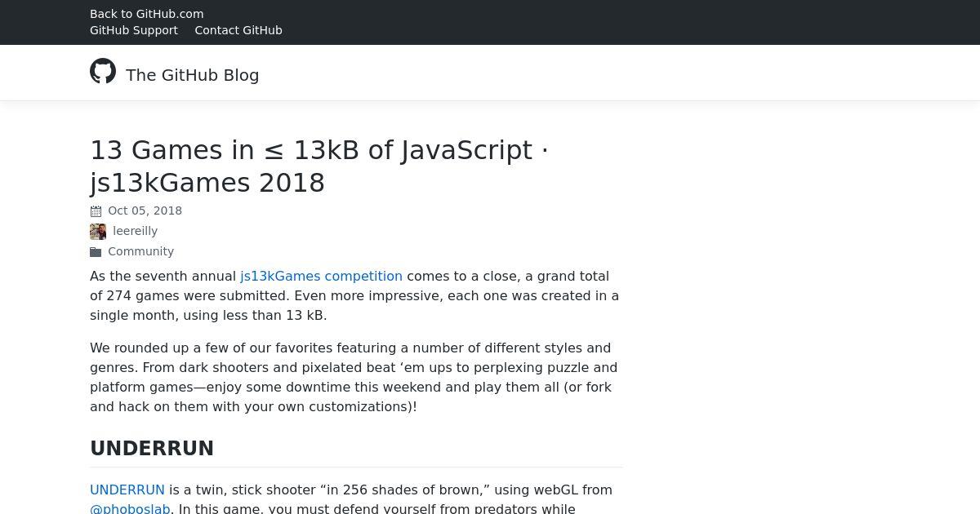Open the Community category link
Image resolution: width=980 pixels, height=514 pixels.
(x=140, y=251)
